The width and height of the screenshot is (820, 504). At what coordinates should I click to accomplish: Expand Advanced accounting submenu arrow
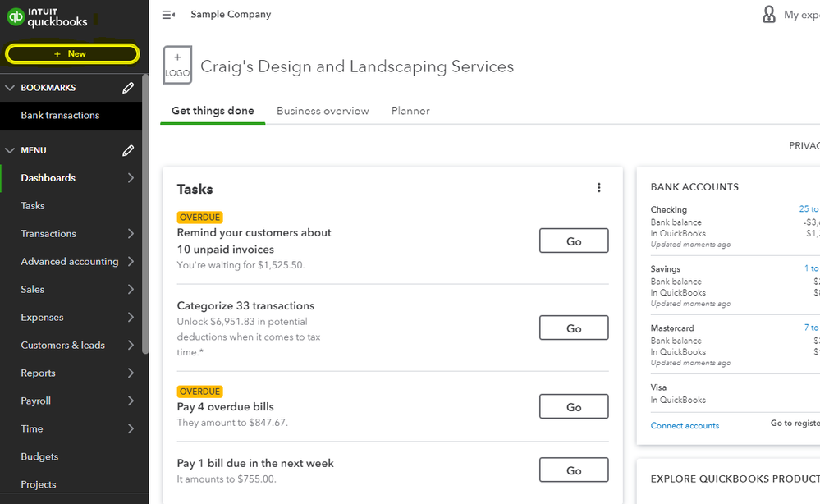[x=131, y=261]
